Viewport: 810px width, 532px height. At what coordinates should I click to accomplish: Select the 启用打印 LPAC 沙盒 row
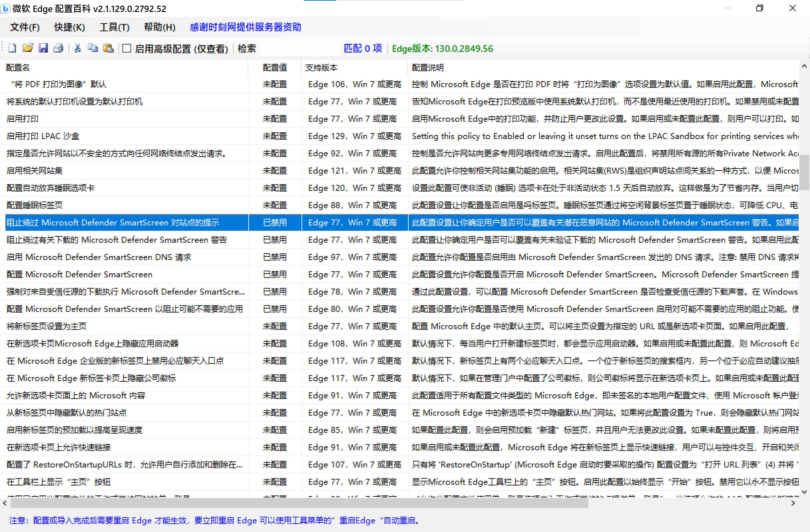399,136
